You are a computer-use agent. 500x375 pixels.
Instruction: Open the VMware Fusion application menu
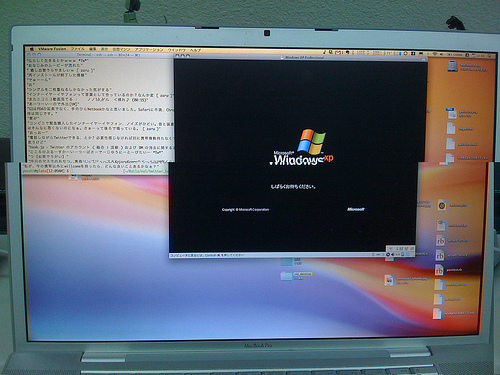pyautogui.click(x=52, y=49)
